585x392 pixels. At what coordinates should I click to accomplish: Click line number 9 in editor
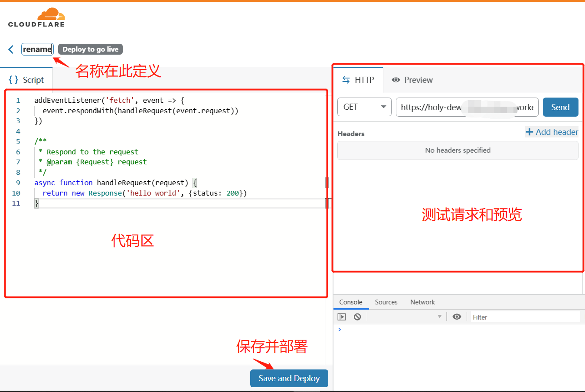pos(18,183)
